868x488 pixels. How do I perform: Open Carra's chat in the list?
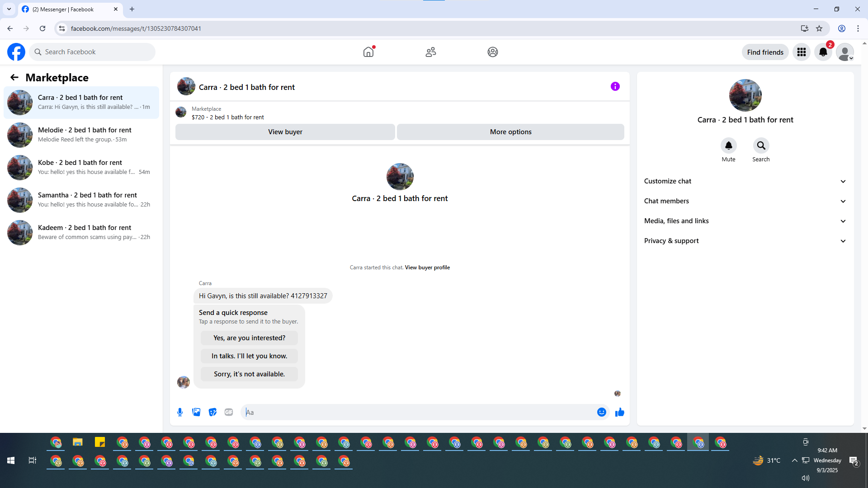[81, 103]
